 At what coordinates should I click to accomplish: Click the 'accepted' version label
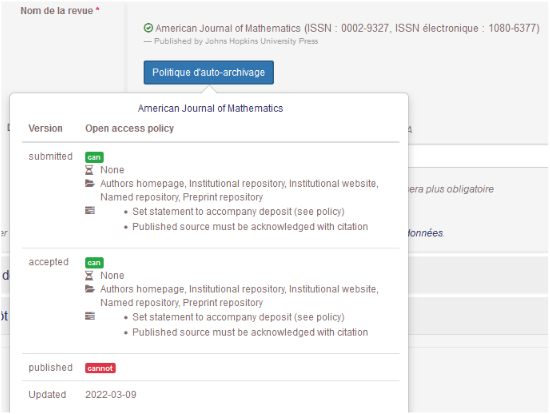pyautogui.click(x=48, y=262)
